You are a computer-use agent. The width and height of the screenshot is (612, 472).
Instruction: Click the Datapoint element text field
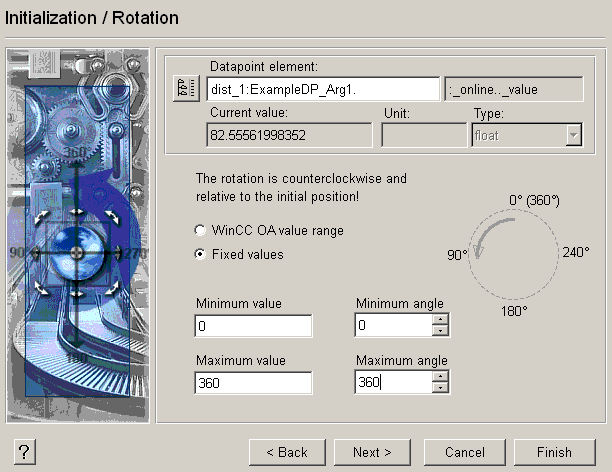point(323,89)
